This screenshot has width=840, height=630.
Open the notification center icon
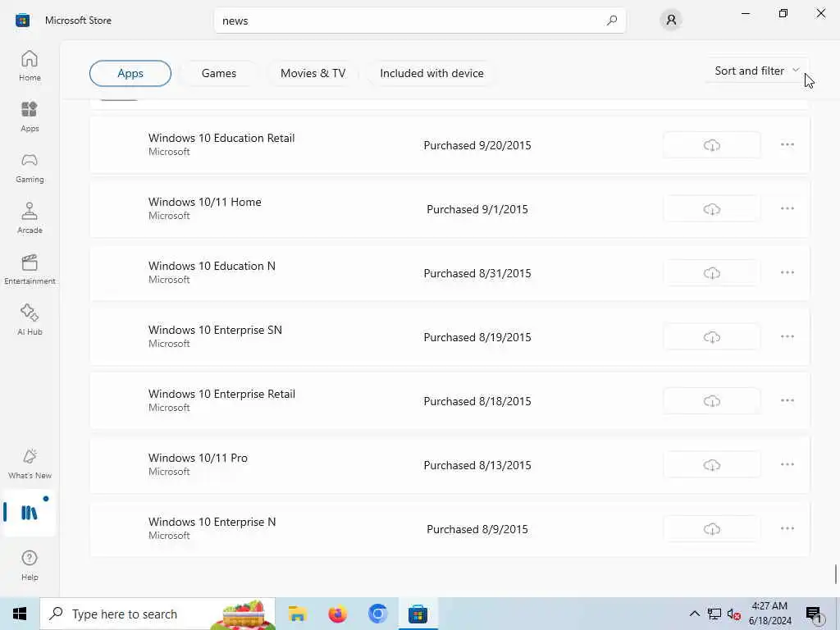[x=814, y=614]
